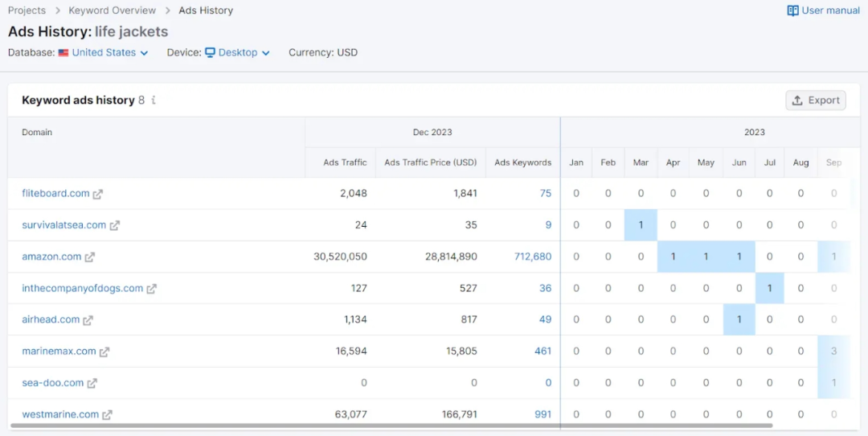The image size is (868, 436).
Task: Click external link icon next to airhead.com
Action: click(88, 320)
